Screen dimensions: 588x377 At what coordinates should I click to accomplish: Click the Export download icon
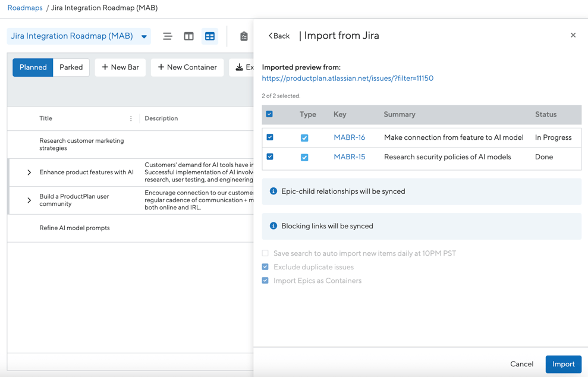pos(239,67)
